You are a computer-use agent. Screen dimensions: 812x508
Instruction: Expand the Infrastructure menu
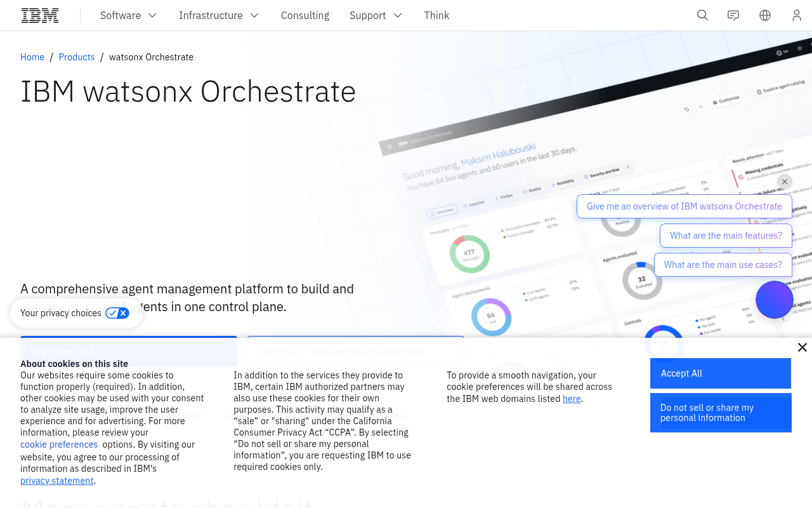click(219, 15)
